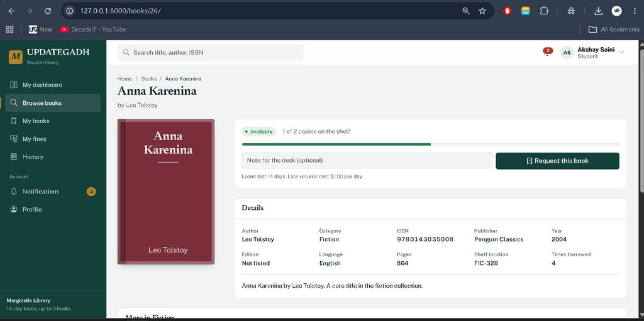
Task: Click the browser forward arrow
Action: pos(30,11)
